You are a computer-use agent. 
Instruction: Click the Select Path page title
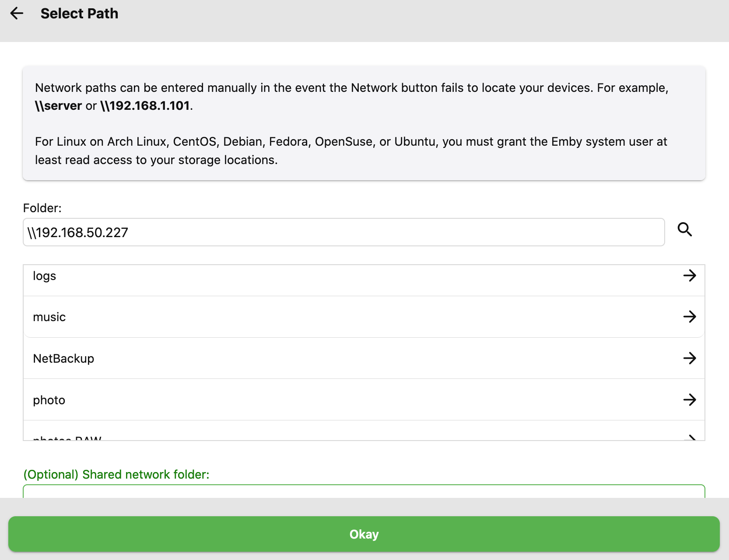click(79, 14)
